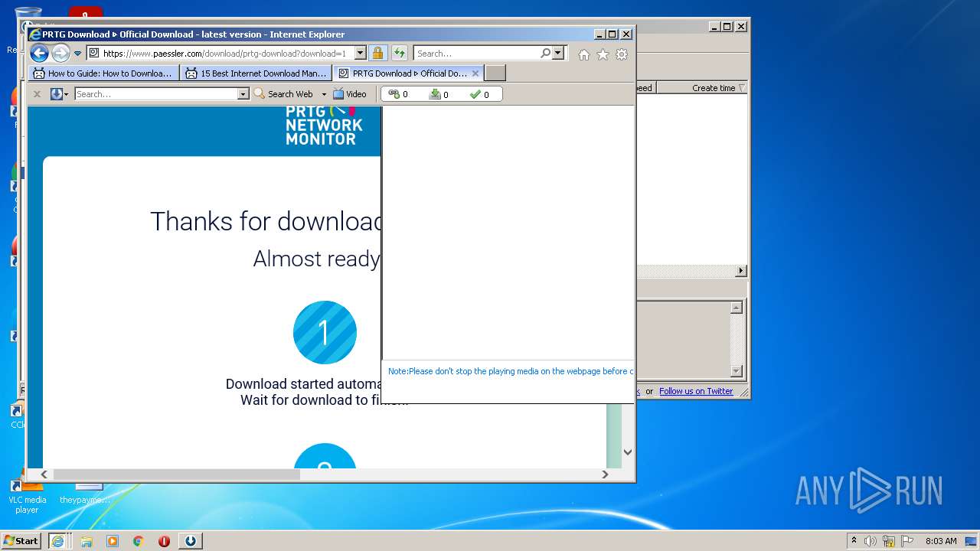Refresh the page with the green arrows icon
The height and width of the screenshot is (551, 980).
tap(399, 53)
